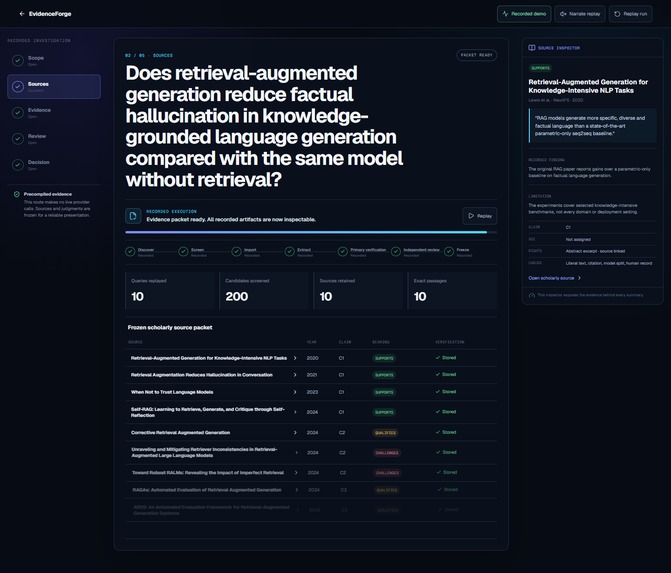Click the Import stage checkmark
This screenshot has width=671, height=573.
pos(236,252)
